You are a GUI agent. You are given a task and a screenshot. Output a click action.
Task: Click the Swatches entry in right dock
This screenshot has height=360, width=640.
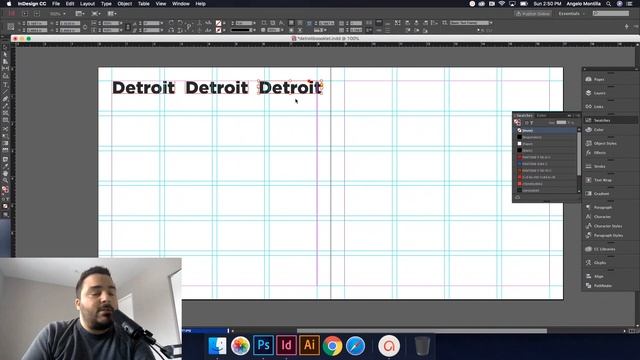click(602, 120)
